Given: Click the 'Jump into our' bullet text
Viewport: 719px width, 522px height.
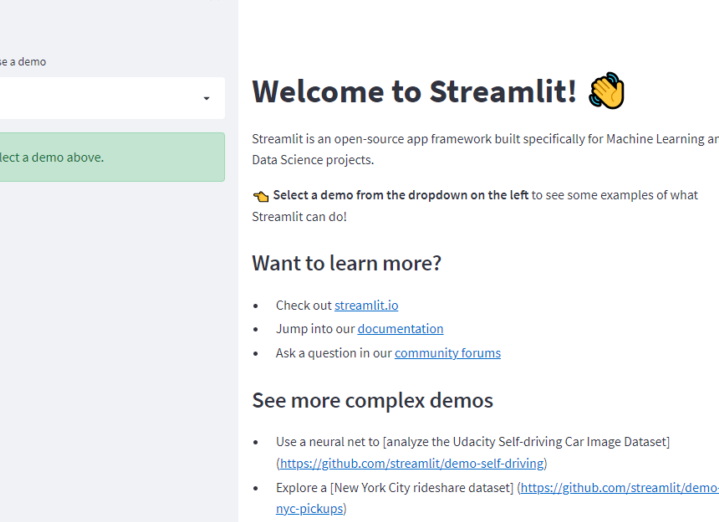Looking at the screenshot, I should pyautogui.click(x=315, y=329).
